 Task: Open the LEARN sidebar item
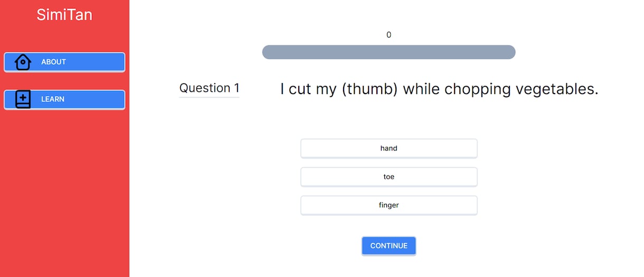click(64, 99)
